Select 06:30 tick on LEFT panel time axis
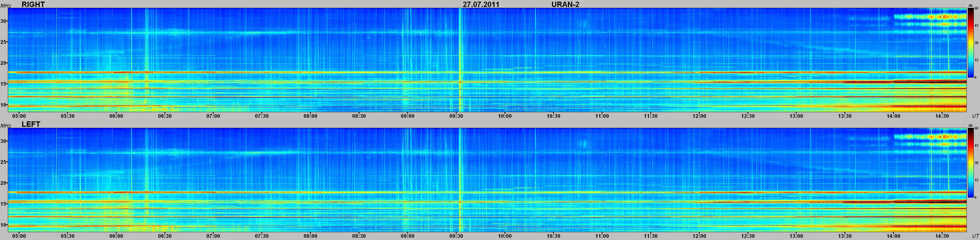Viewport: 980px width, 240px height. pyautogui.click(x=165, y=236)
